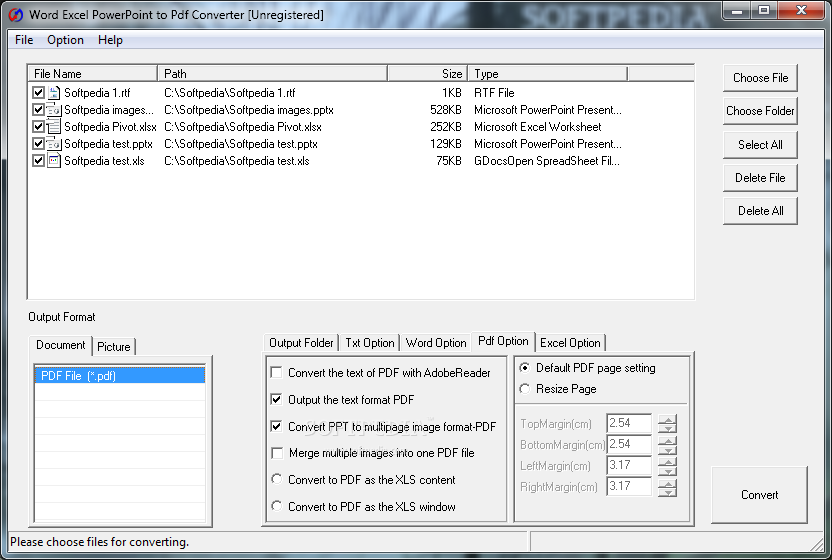Click the Choose Folder button

point(760,111)
